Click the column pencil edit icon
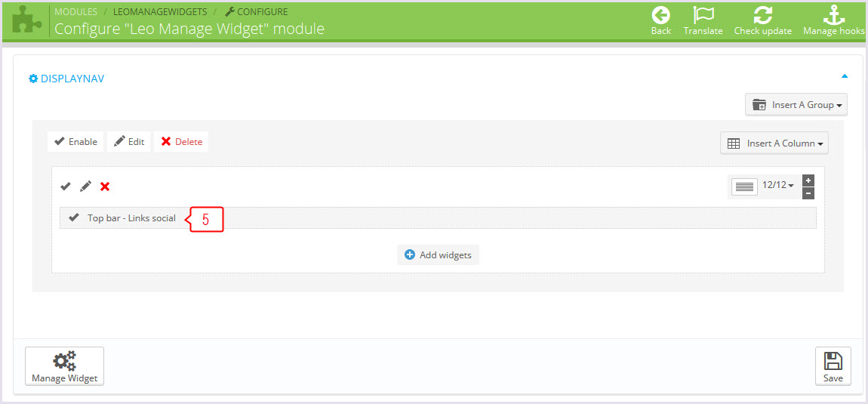This screenshot has height=404, width=868. 85,187
